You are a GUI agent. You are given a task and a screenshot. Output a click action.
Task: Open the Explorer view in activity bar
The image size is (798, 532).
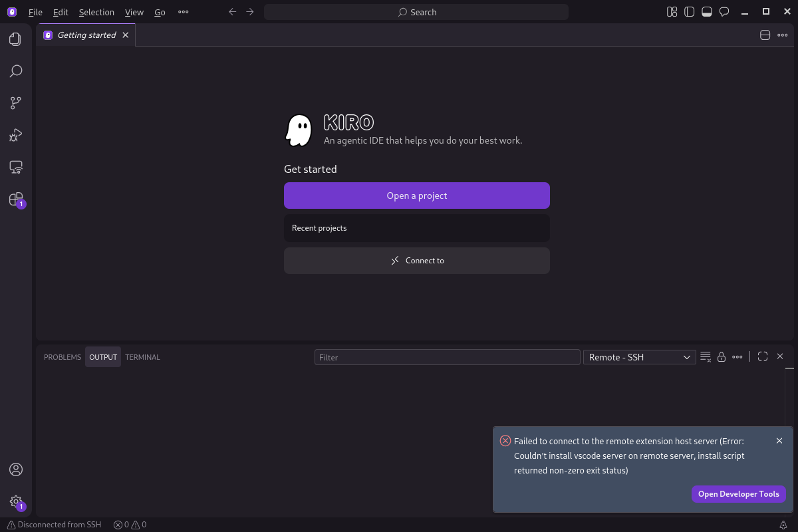[16, 39]
